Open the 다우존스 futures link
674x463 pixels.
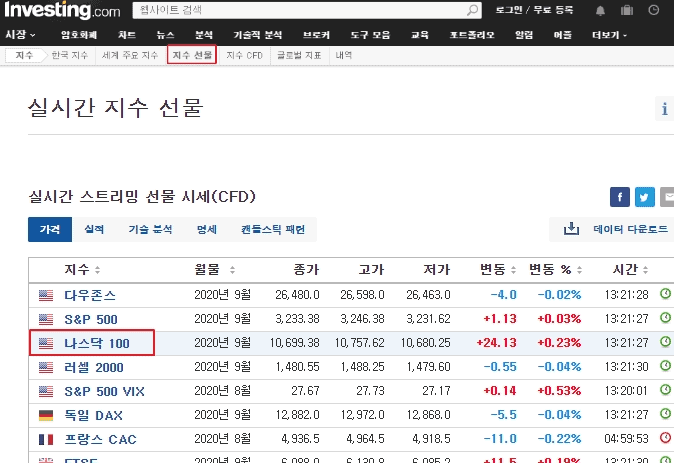point(90,295)
